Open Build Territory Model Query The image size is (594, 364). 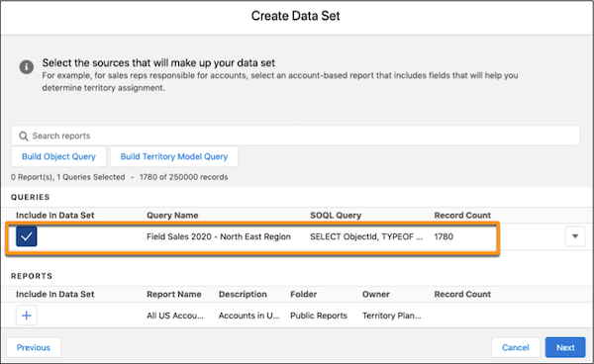click(x=174, y=156)
